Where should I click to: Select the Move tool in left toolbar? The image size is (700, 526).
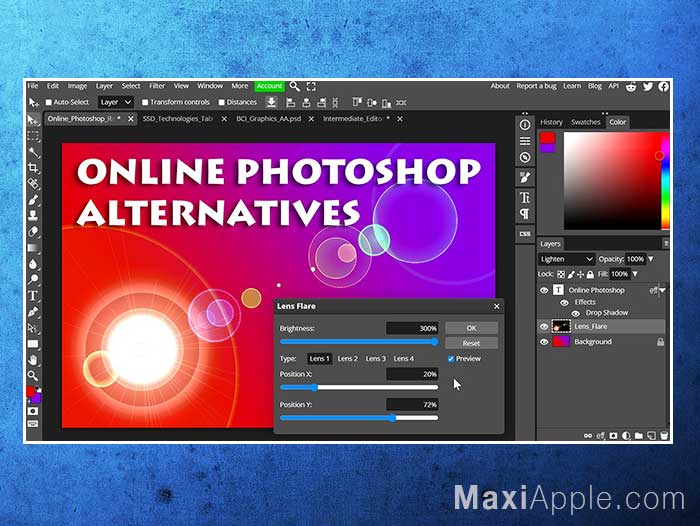[x=33, y=120]
